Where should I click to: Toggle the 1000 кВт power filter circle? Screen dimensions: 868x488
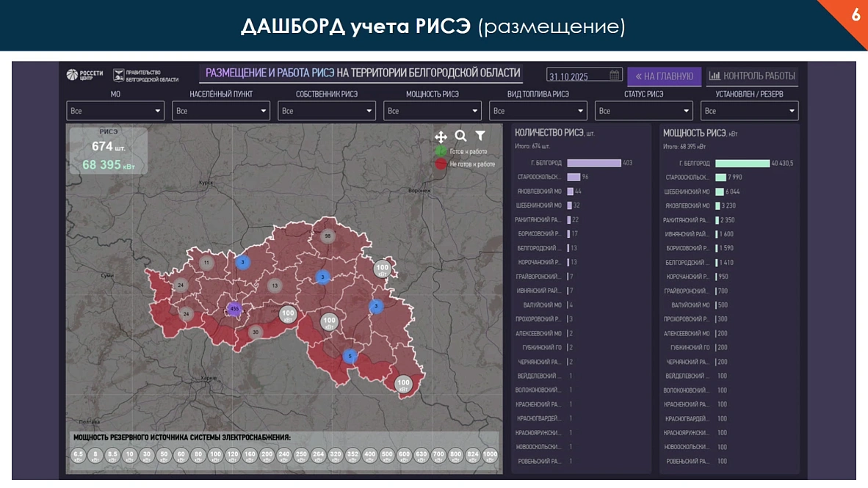pos(490,456)
